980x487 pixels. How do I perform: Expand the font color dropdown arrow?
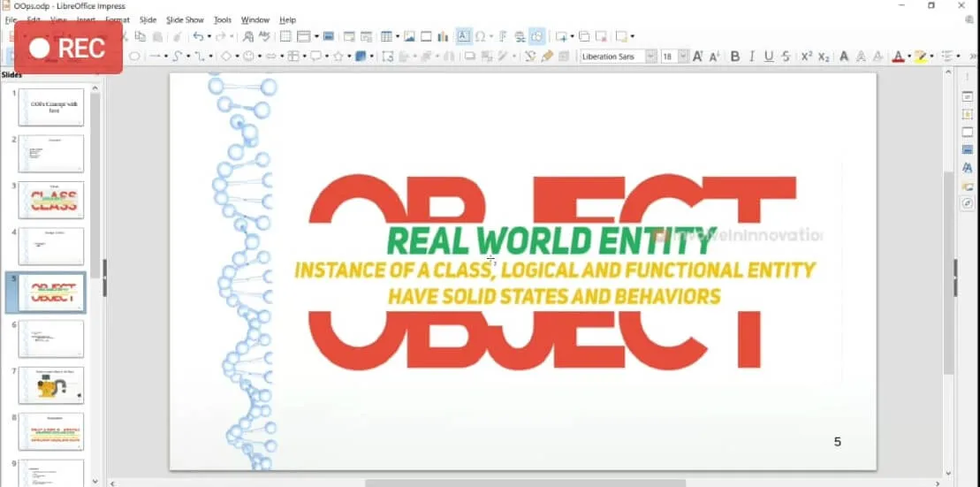909,57
